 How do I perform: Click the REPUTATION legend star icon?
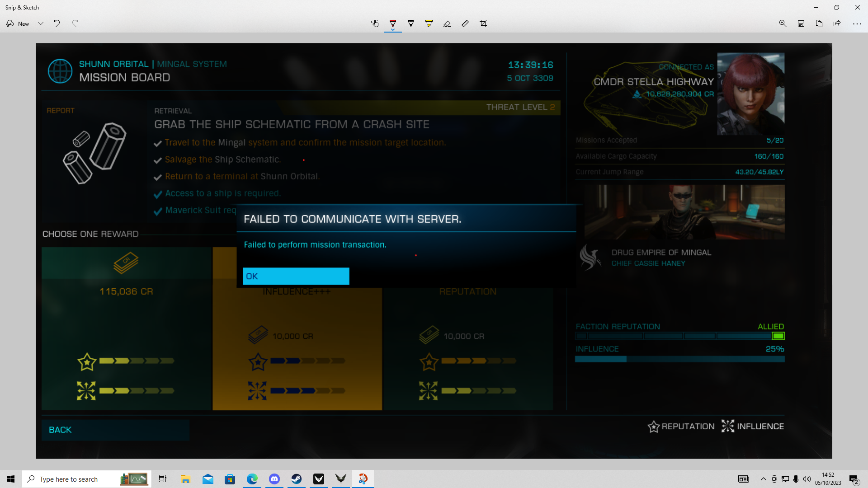[653, 427]
